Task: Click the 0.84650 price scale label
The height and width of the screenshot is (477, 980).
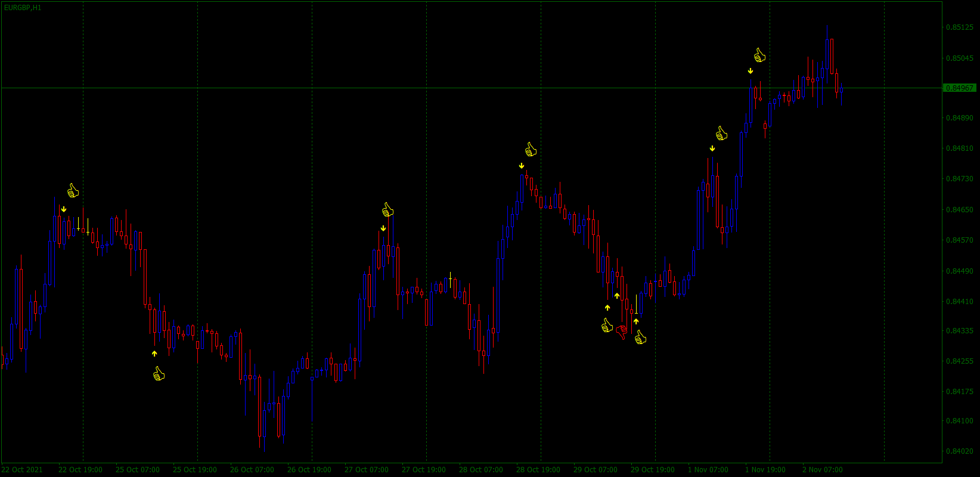Action: coord(960,210)
